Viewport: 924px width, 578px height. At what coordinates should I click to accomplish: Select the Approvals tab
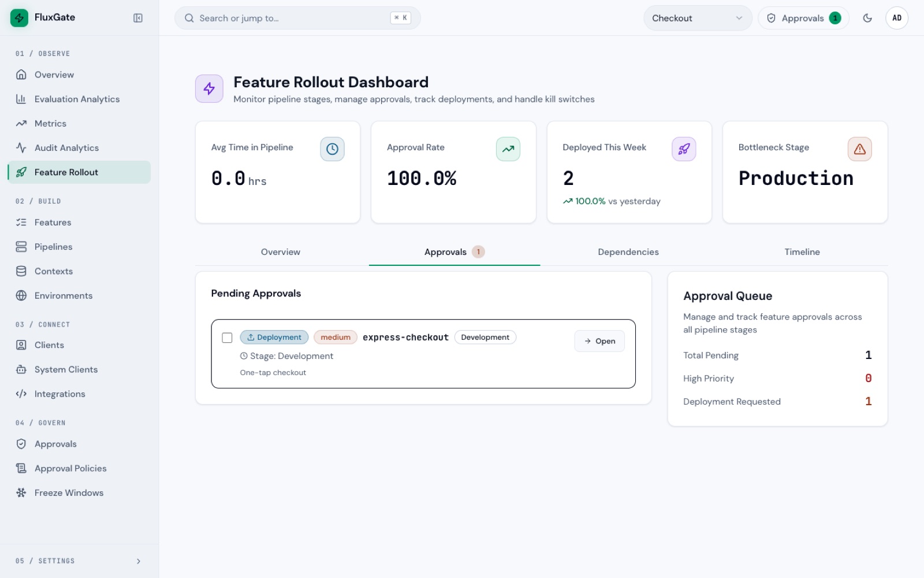pyautogui.click(x=454, y=252)
